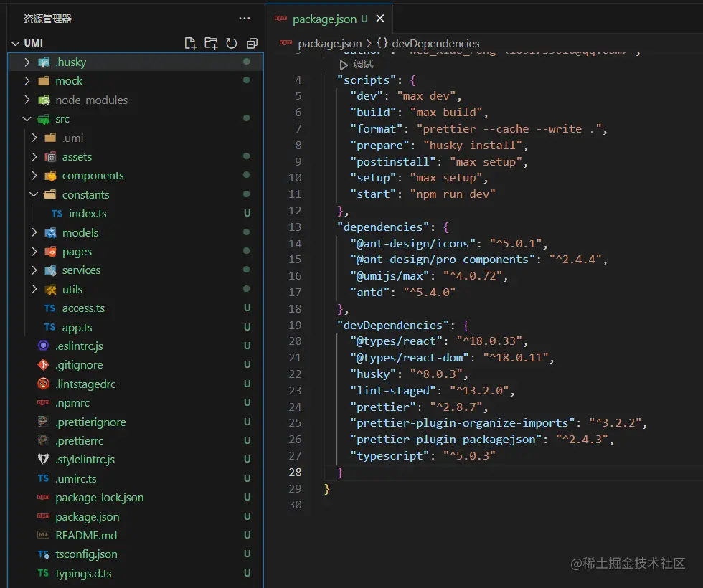703x588 pixels.
Task: Click the .gitignore git file icon
Action: point(44,365)
